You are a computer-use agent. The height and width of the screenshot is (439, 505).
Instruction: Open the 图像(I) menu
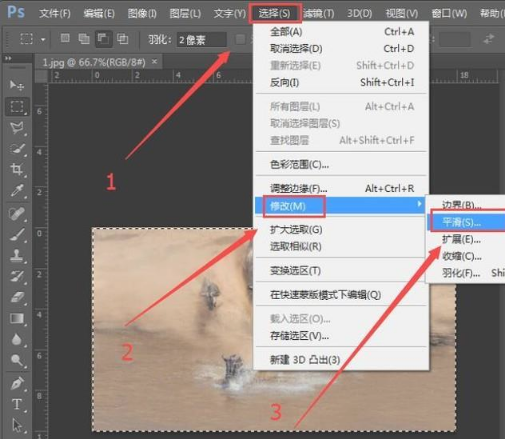tap(142, 14)
